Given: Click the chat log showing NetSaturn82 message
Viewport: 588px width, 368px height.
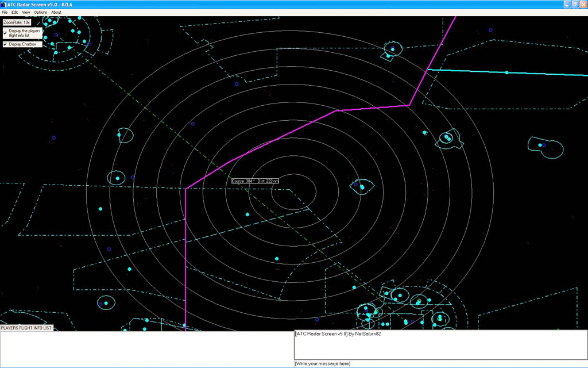Looking at the screenshot, I should point(440,345).
